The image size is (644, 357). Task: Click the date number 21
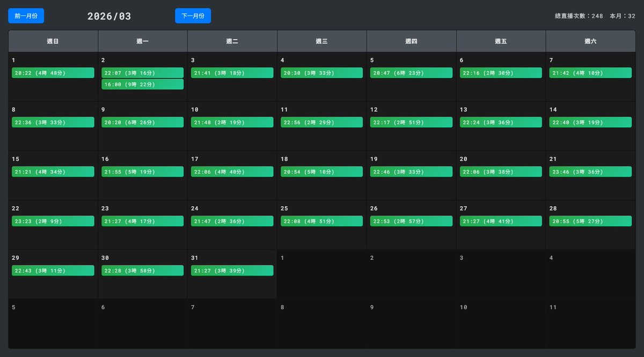[x=553, y=159]
